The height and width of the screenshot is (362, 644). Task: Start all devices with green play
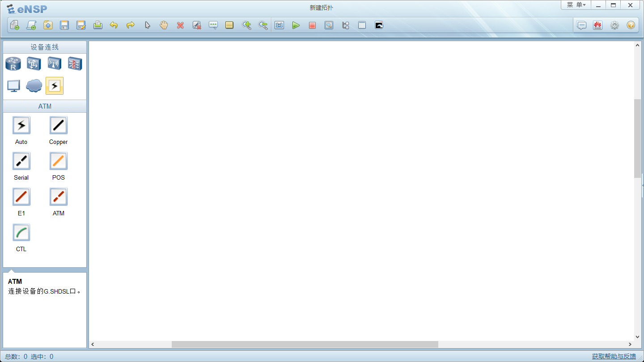pyautogui.click(x=296, y=25)
